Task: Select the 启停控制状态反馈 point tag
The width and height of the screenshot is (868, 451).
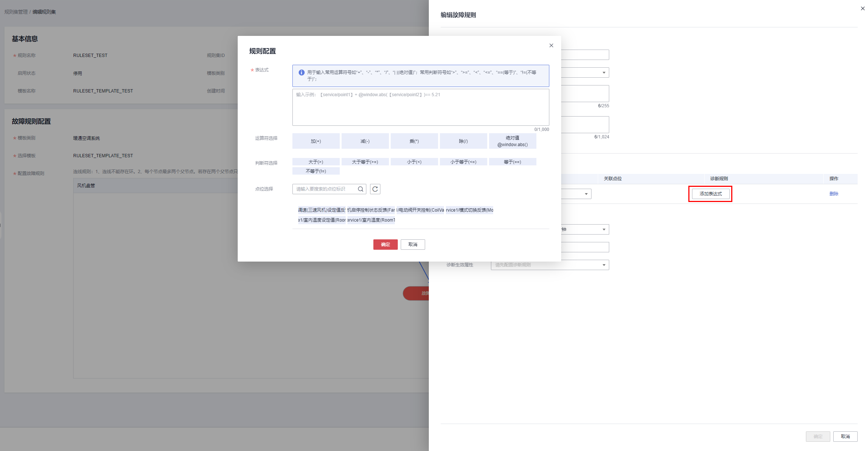Action: 371,210
